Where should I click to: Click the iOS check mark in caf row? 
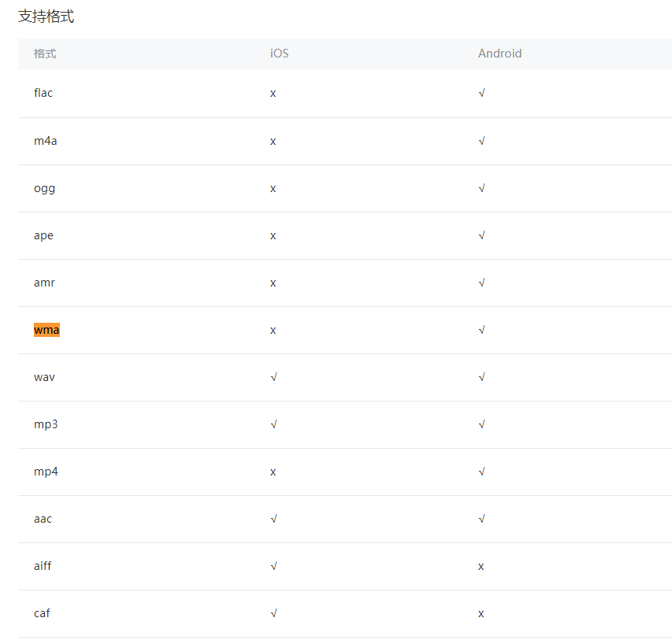[274, 613]
